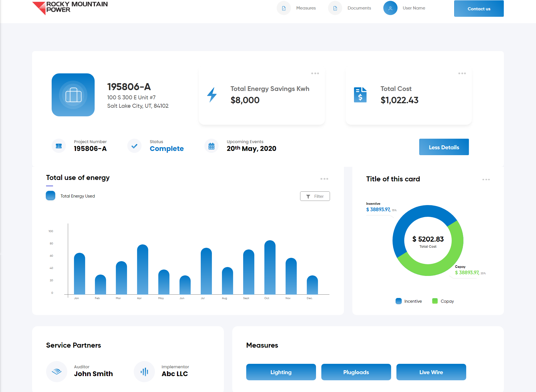This screenshot has width=536, height=392.
Task: Click the Upcoming Events calendar icon
Action: tap(211, 146)
